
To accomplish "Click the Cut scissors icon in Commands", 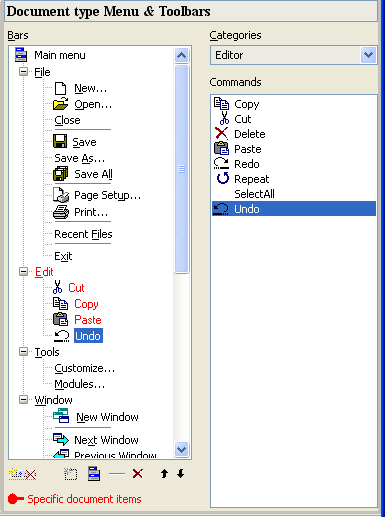I will (x=224, y=118).
